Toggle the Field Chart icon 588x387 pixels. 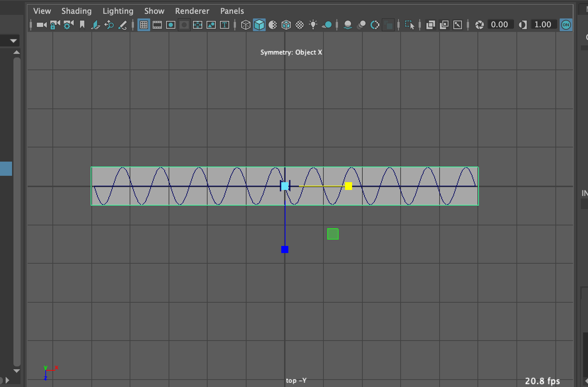point(198,25)
